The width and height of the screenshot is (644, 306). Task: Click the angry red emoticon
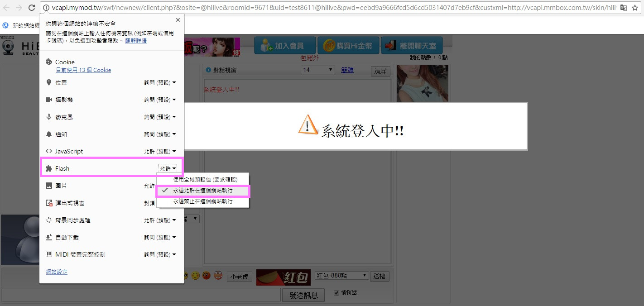[x=207, y=275]
